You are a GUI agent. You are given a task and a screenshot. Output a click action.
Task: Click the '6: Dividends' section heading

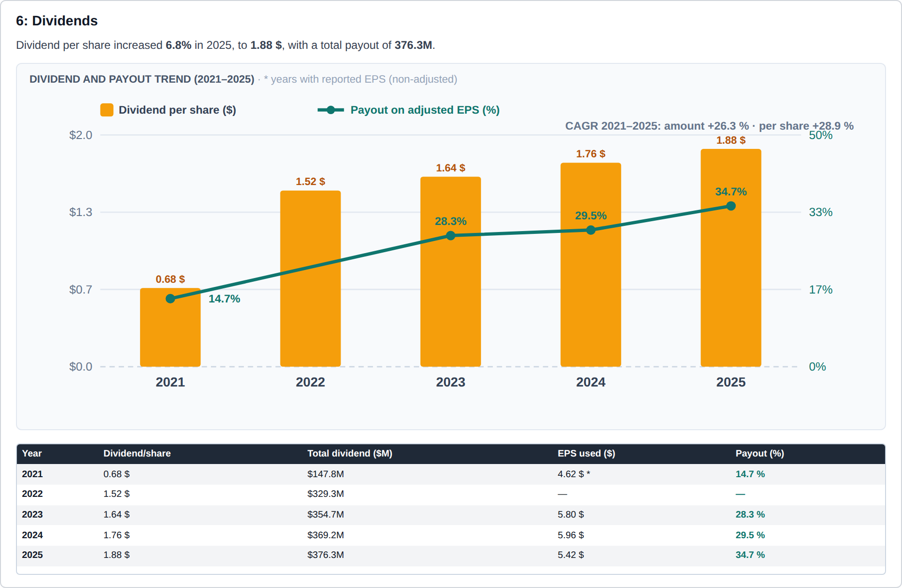click(x=57, y=21)
